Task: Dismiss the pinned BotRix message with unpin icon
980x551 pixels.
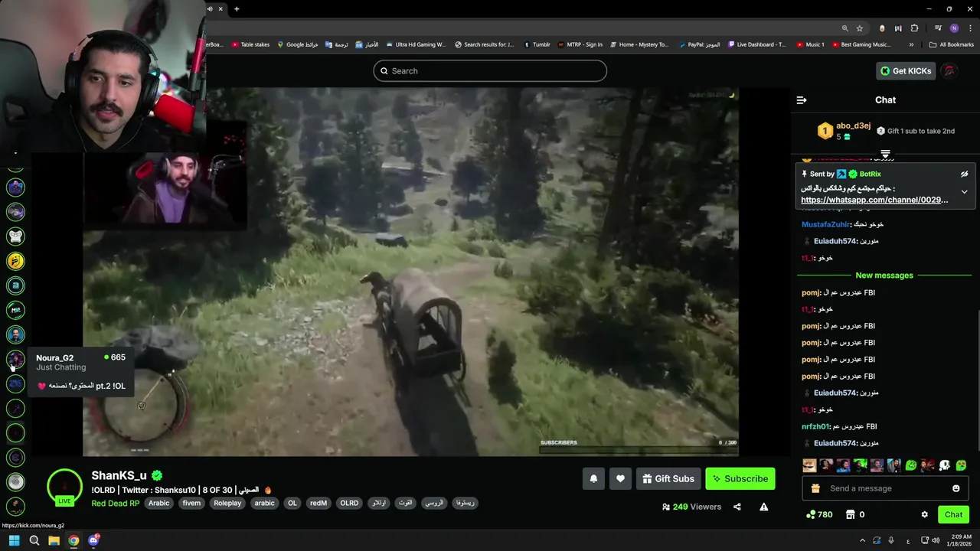Action: point(965,174)
